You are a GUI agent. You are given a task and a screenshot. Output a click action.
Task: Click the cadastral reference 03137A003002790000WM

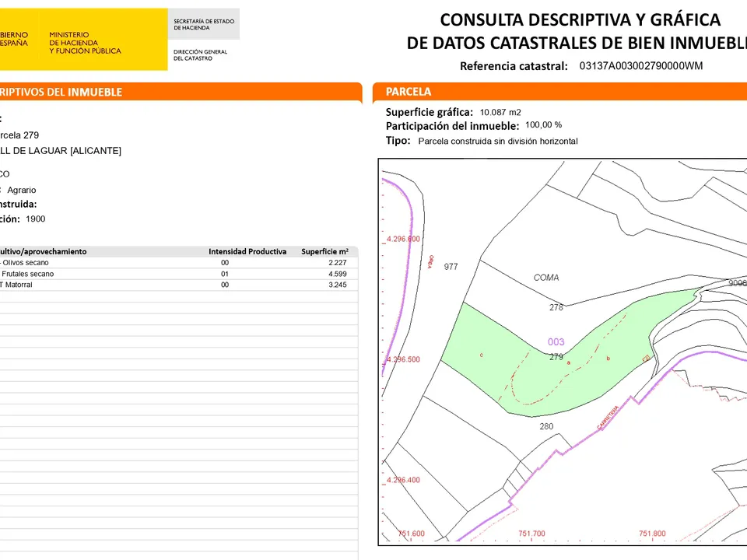coord(640,66)
